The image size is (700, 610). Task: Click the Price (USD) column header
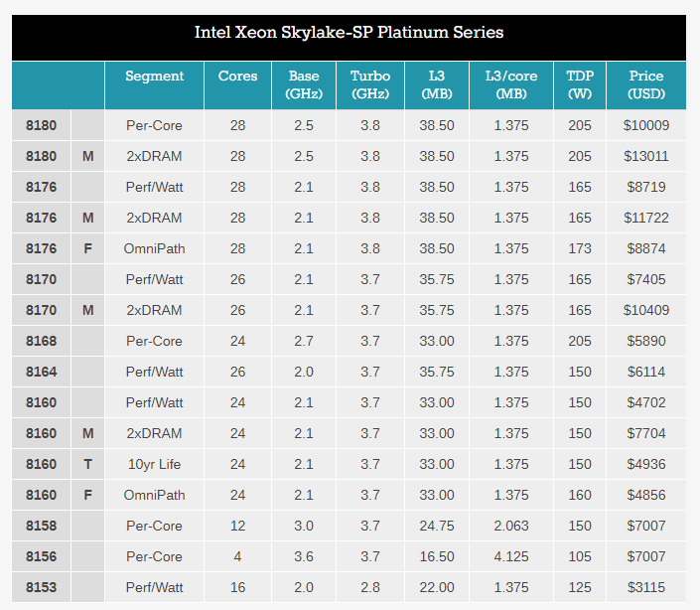pos(645,85)
